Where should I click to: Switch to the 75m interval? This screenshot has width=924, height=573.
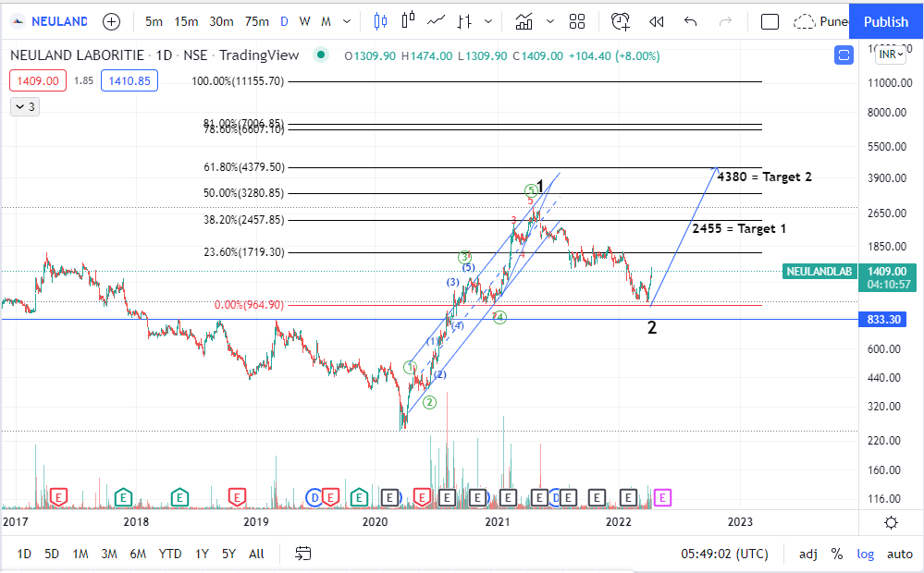click(257, 22)
